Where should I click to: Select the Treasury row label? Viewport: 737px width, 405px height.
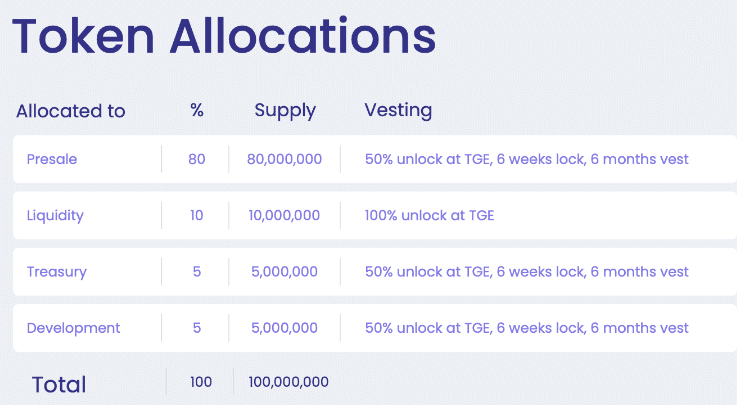[56, 272]
